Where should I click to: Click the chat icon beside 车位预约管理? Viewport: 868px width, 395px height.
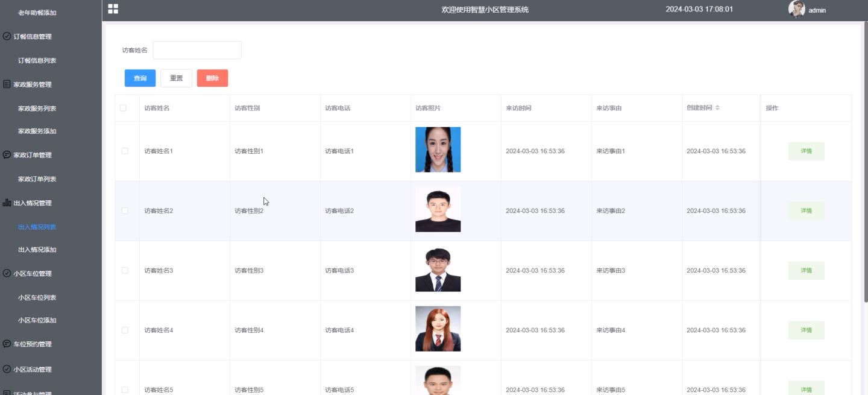7,344
